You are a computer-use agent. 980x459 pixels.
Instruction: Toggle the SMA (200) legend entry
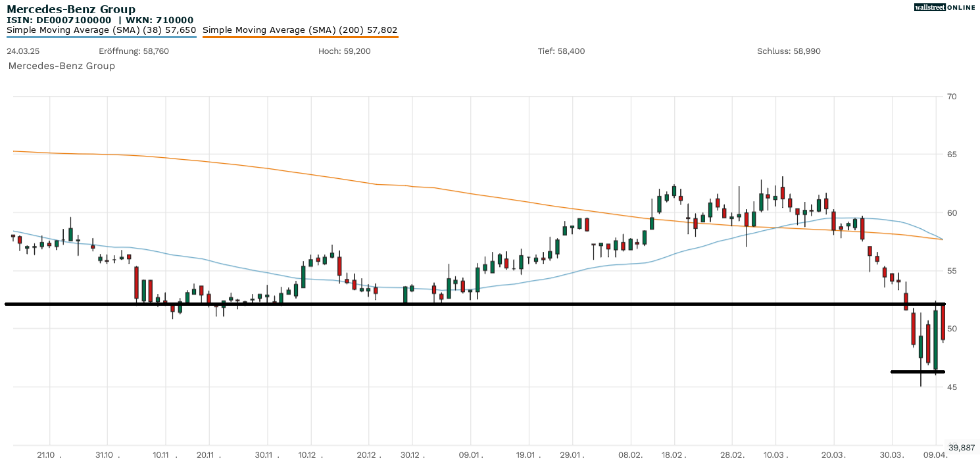(x=300, y=30)
